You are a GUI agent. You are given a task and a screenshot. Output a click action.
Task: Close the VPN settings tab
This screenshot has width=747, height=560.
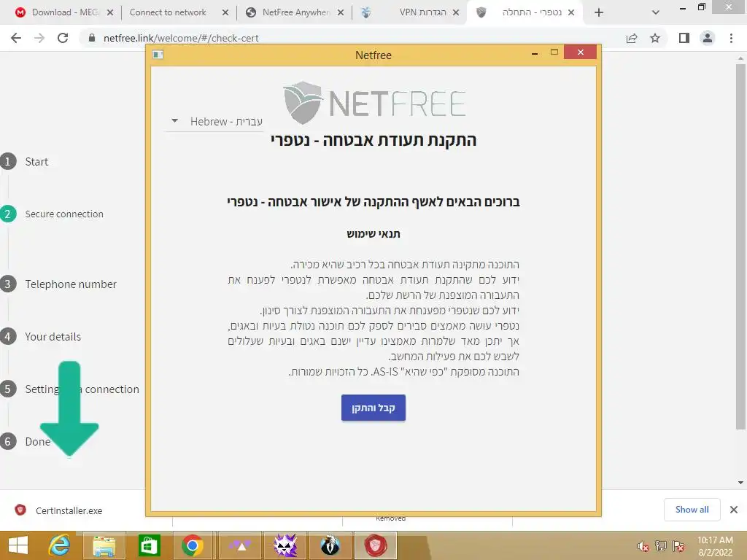456,13
